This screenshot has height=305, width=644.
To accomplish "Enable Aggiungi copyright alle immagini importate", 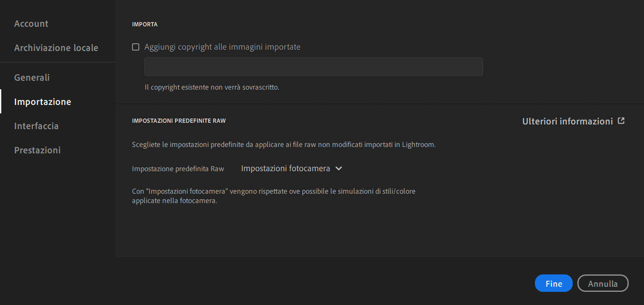I will [x=135, y=47].
